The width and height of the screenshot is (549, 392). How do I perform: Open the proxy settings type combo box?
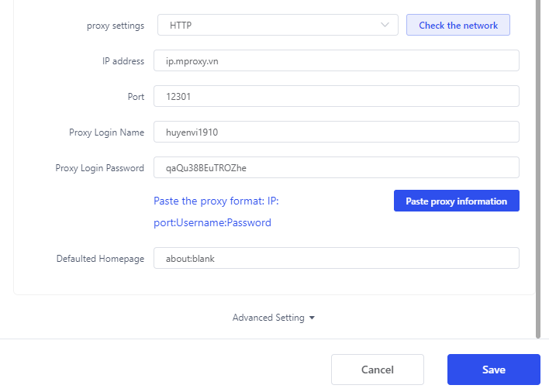coord(278,26)
